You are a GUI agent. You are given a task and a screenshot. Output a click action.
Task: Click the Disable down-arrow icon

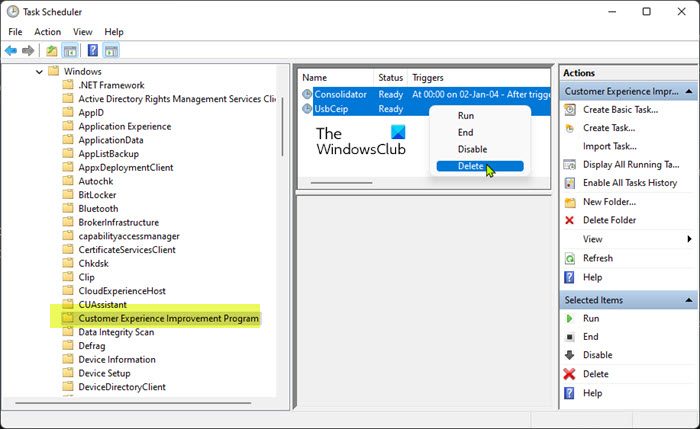[570, 355]
